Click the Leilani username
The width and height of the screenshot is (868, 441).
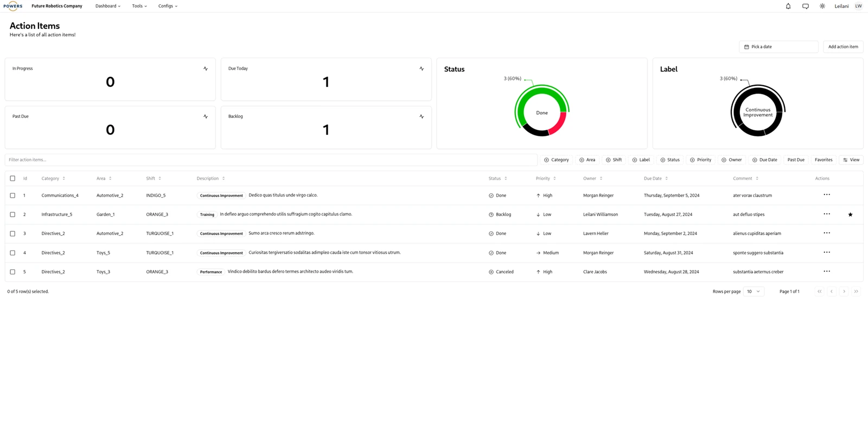[x=841, y=6]
